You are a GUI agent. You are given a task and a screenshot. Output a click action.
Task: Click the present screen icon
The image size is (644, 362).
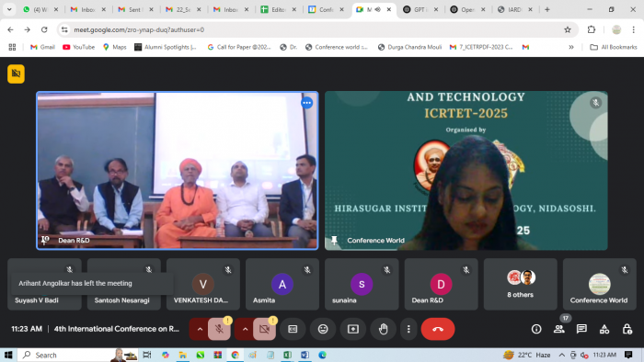coord(352,329)
